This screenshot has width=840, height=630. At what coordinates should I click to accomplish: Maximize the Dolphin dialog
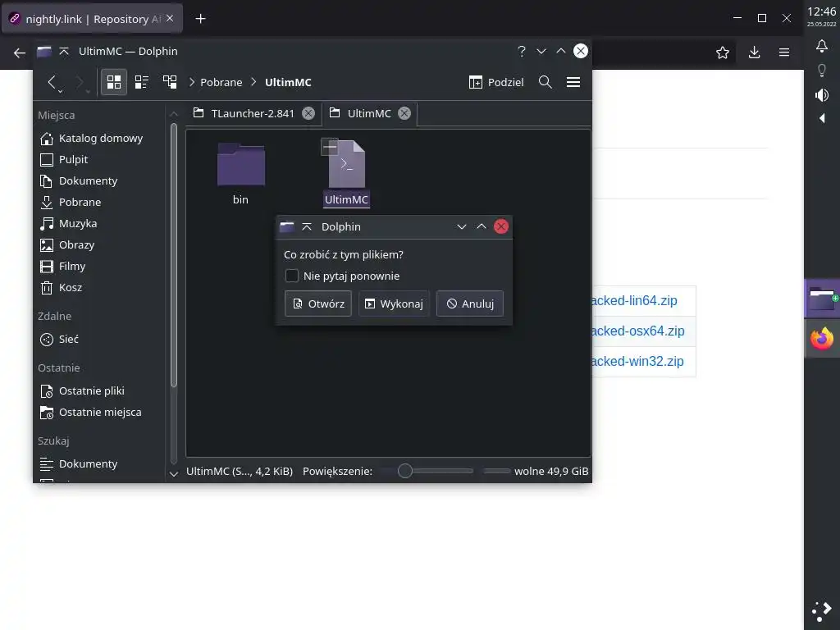pyautogui.click(x=481, y=226)
